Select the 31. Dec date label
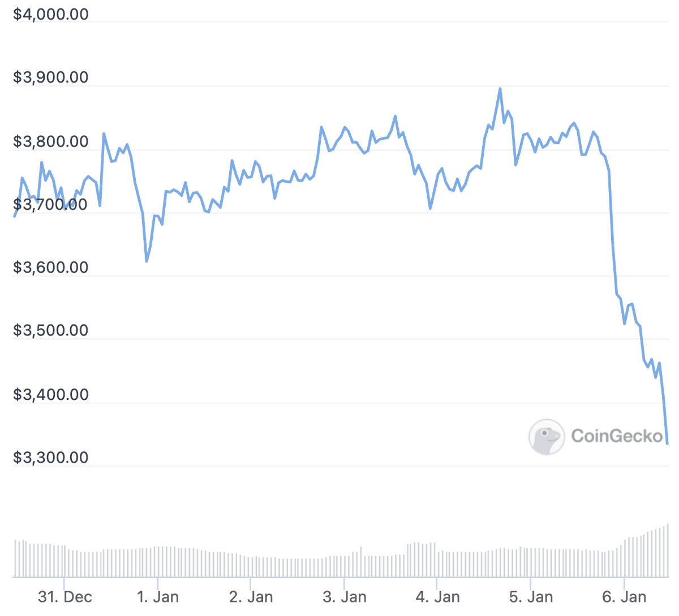 click(65, 597)
